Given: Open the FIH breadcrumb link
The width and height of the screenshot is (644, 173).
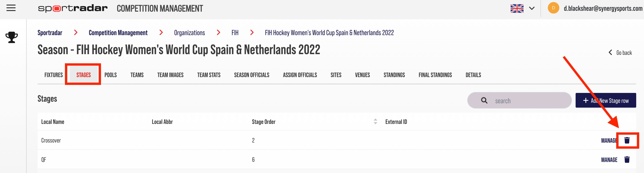Looking at the screenshot, I should (x=235, y=33).
